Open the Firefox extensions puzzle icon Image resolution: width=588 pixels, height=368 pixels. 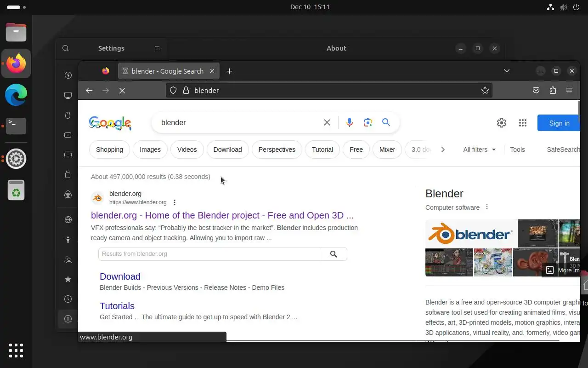(x=553, y=91)
